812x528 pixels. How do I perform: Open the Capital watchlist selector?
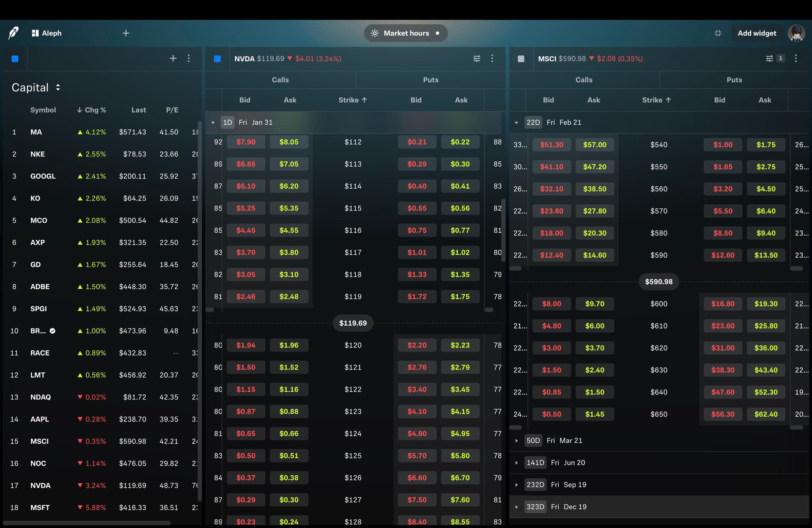36,88
